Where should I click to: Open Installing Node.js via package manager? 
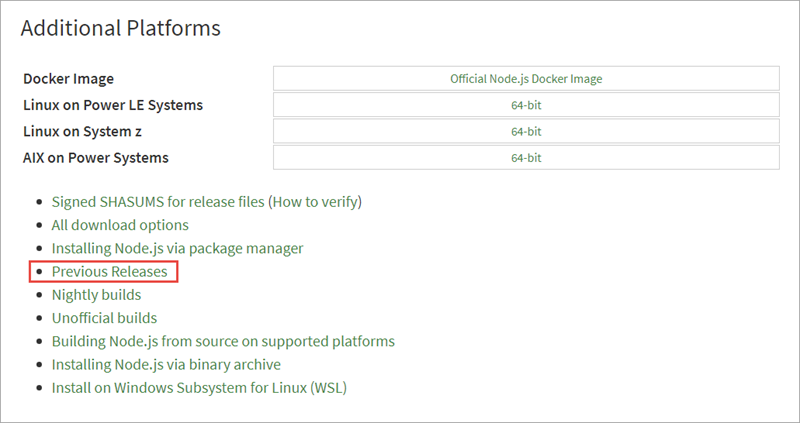178,248
